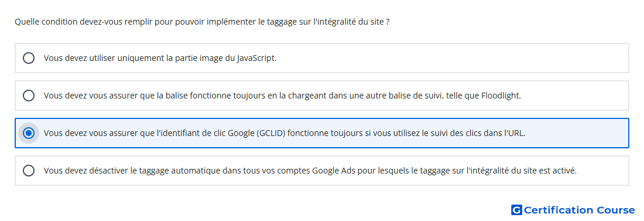644x221 pixels.
Task: Click empty right area of first answer card
Action: [452, 58]
